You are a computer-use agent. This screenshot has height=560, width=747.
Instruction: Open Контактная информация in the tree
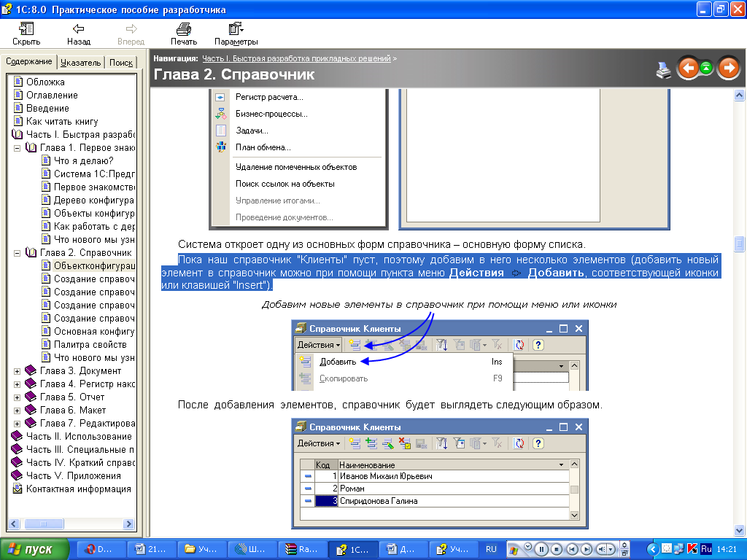click(x=78, y=489)
